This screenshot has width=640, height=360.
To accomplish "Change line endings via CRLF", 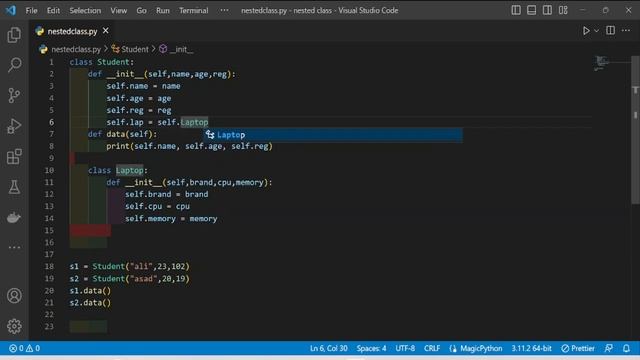I will (x=432, y=348).
